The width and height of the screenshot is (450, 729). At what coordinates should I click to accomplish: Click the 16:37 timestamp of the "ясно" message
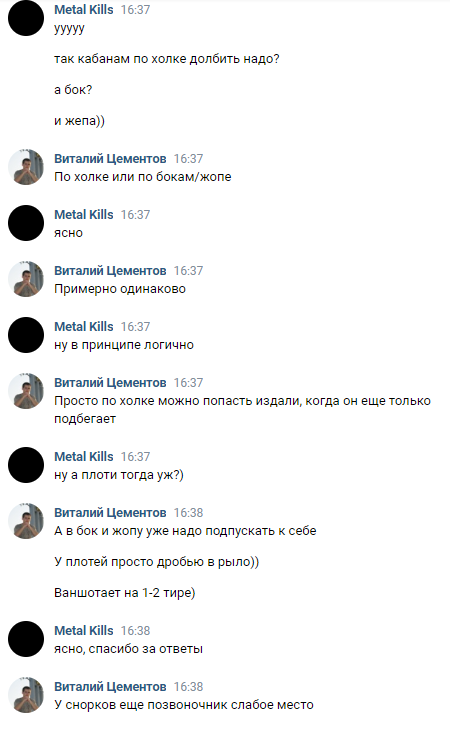pos(135,215)
